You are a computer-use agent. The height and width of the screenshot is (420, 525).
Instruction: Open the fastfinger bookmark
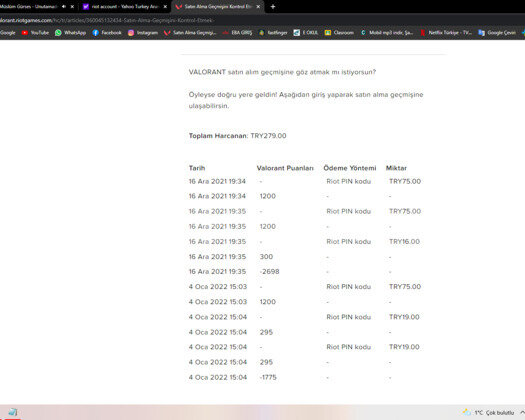[273, 32]
